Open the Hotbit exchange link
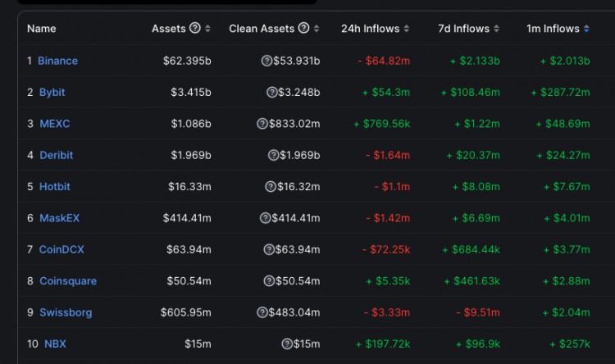615x364 pixels. (x=54, y=187)
